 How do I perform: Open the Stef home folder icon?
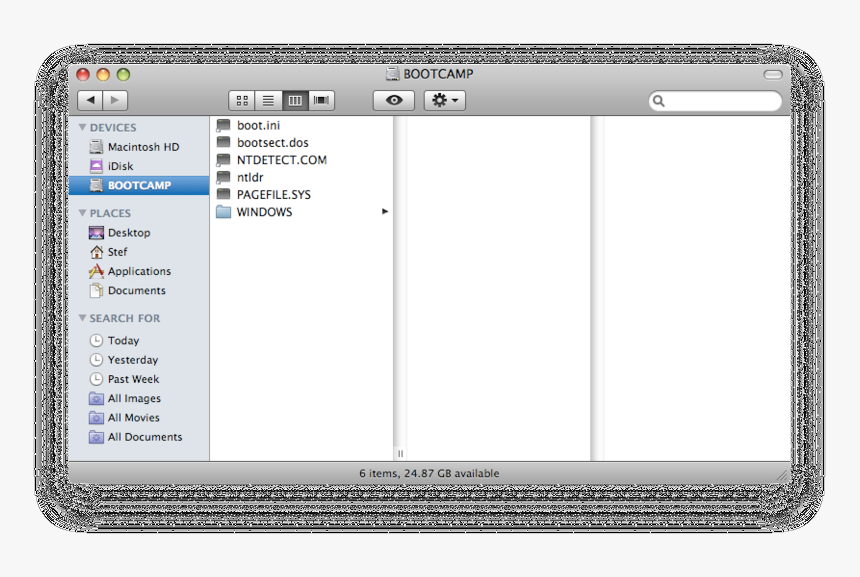(x=97, y=252)
